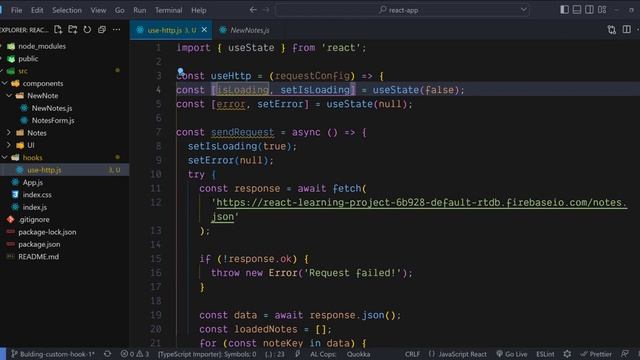The width and height of the screenshot is (640, 360).
Task: Collapse the src folder
Action: (x=23, y=71)
